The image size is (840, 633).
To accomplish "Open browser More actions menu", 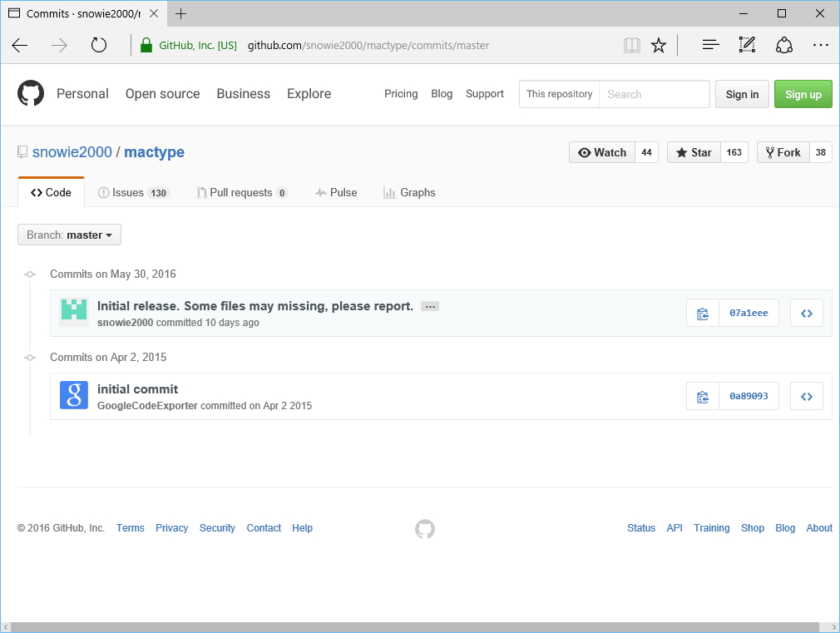I will click(x=820, y=46).
